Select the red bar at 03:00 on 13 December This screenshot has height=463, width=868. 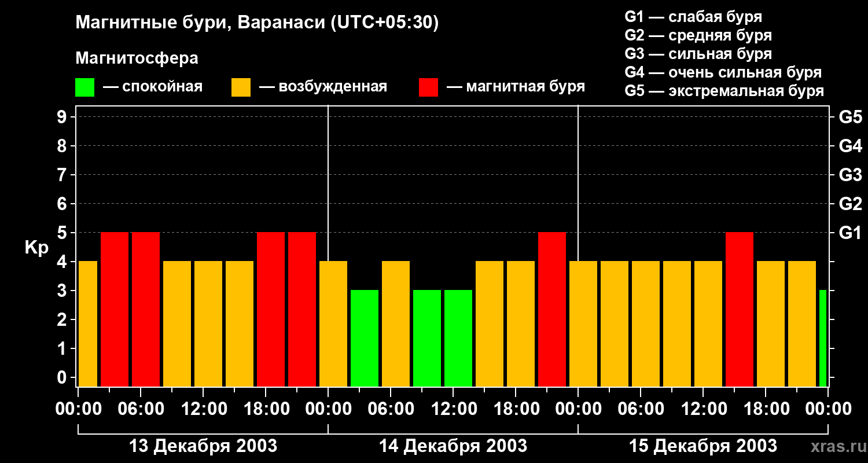coord(115,309)
